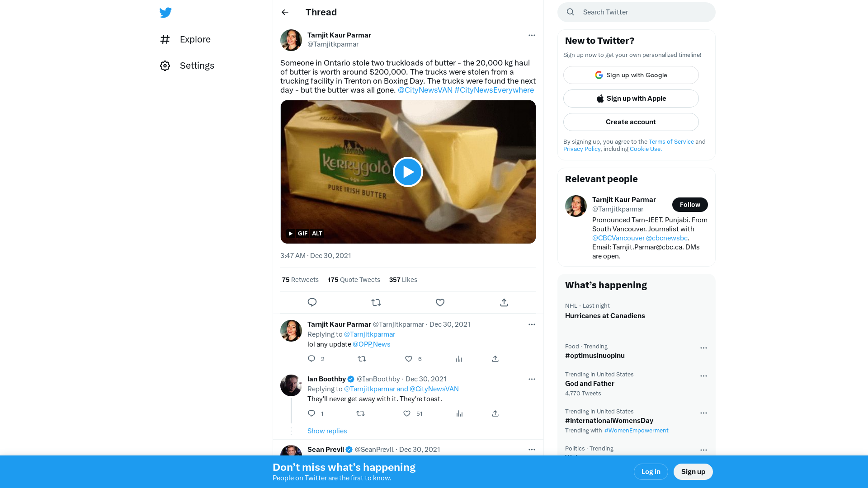This screenshot has width=868, height=488.
Task: Like Ian Boothby's toast tweet
Action: tap(407, 413)
